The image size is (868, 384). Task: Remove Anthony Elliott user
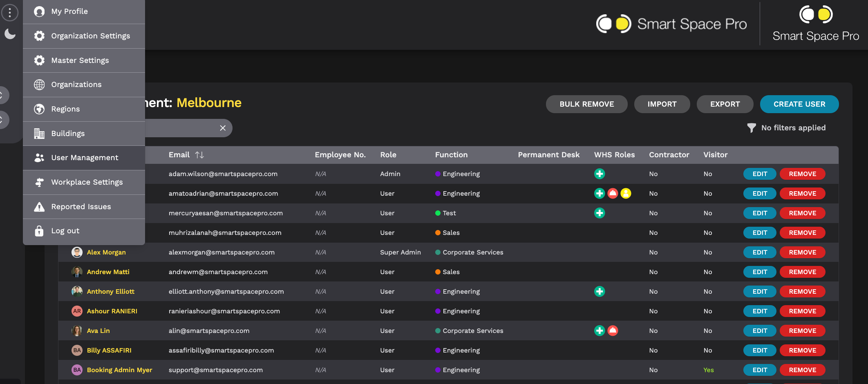(x=802, y=292)
